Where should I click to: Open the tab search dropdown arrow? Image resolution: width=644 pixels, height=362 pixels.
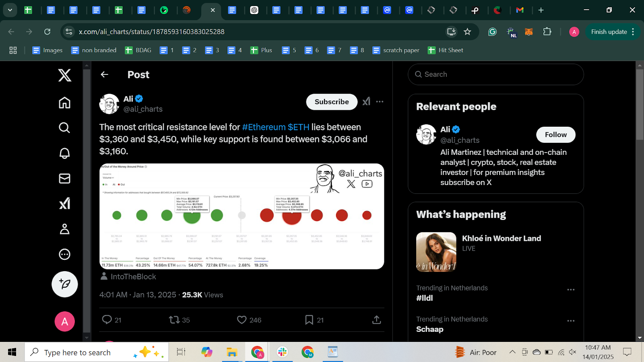(10, 10)
